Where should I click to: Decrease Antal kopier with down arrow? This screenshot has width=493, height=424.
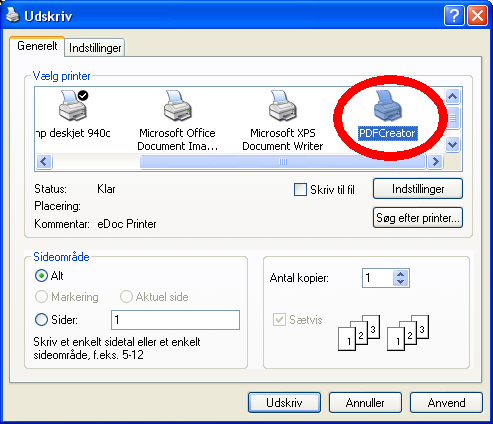pyautogui.click(x=401, y=282)
